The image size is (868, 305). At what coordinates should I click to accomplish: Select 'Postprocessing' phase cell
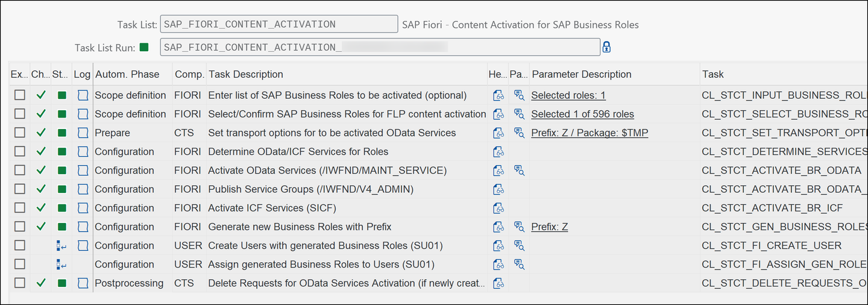click(x=129, y=283)
